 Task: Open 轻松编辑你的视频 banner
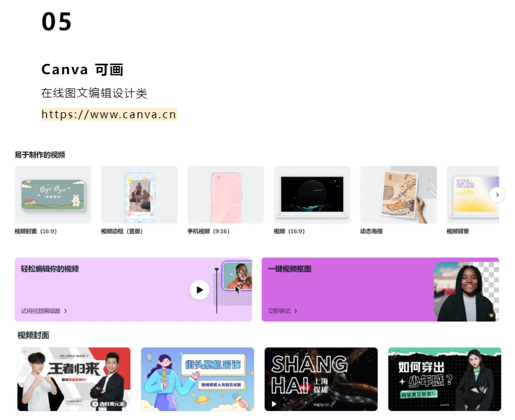[x=133, y=289]
